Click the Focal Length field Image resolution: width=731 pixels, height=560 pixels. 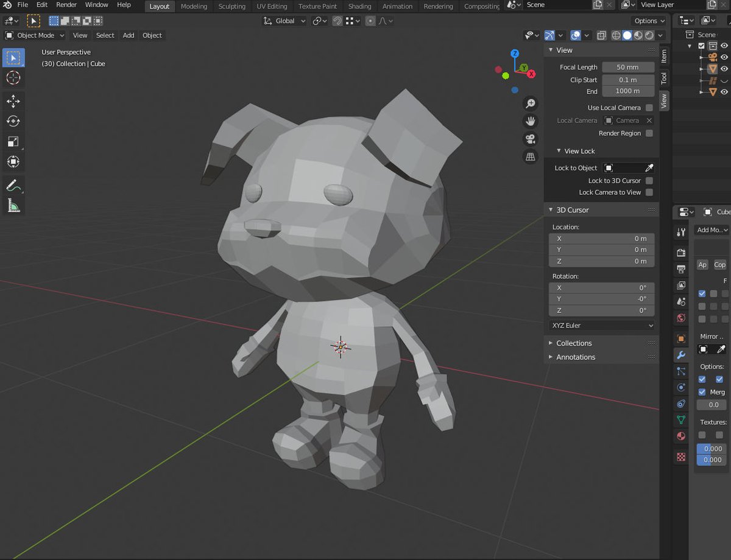coord(628,68)
